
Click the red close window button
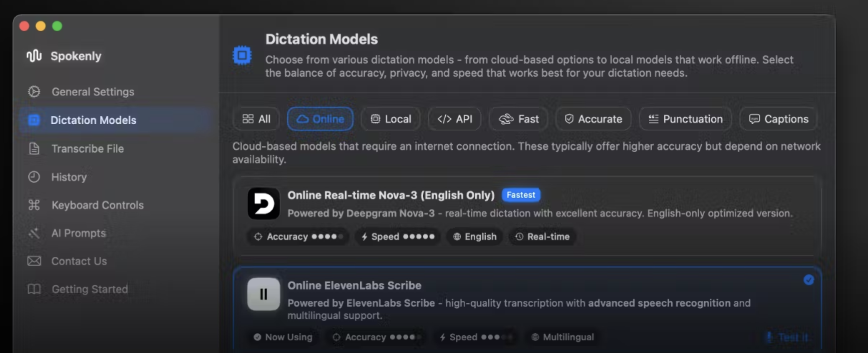click(24, 26)
